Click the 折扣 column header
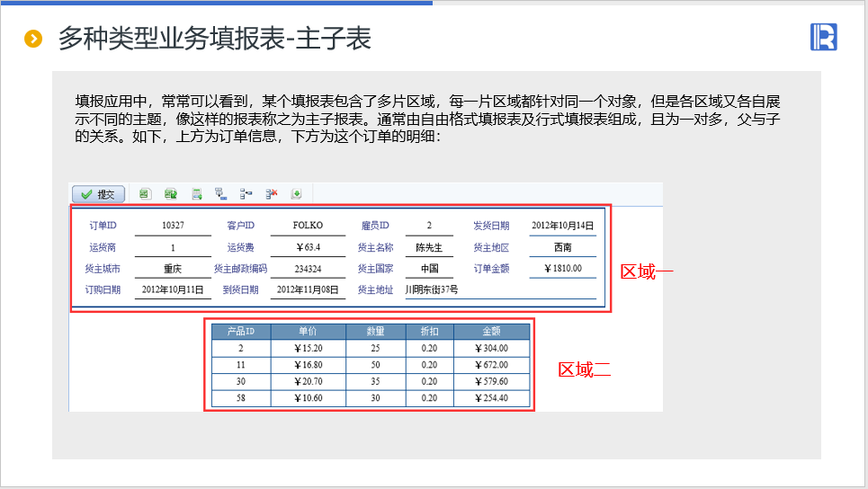Viewport: 868px width, 489px height. [430, 332]
